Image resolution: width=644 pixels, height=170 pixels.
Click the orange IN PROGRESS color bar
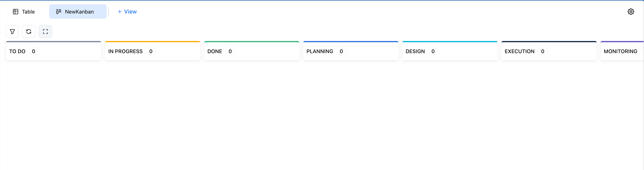(152, 42)
